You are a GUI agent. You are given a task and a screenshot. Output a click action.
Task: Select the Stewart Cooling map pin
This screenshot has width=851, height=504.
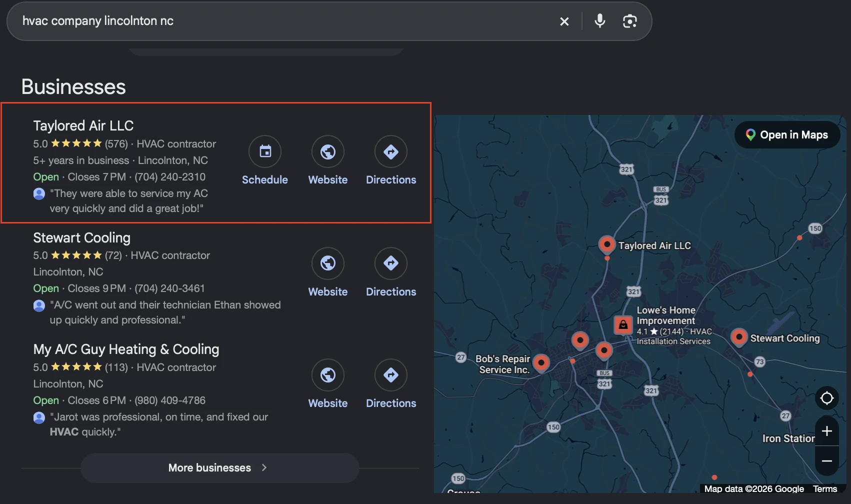point(739,337)
